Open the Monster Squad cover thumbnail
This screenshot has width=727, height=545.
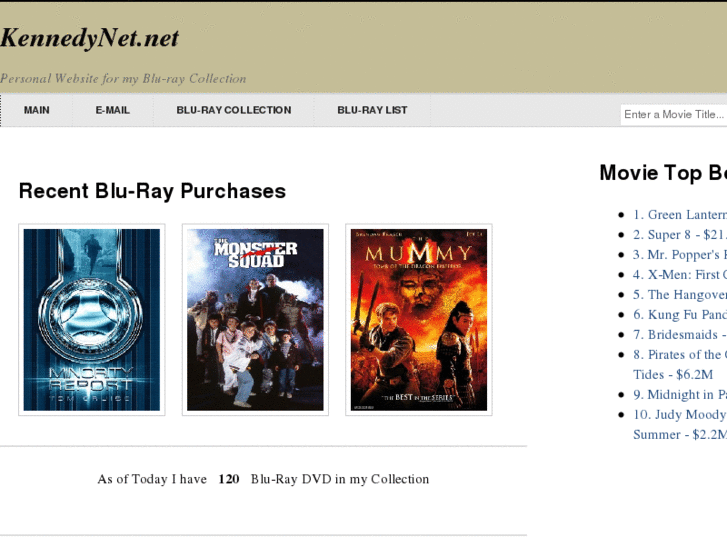(x=255, y=320)
